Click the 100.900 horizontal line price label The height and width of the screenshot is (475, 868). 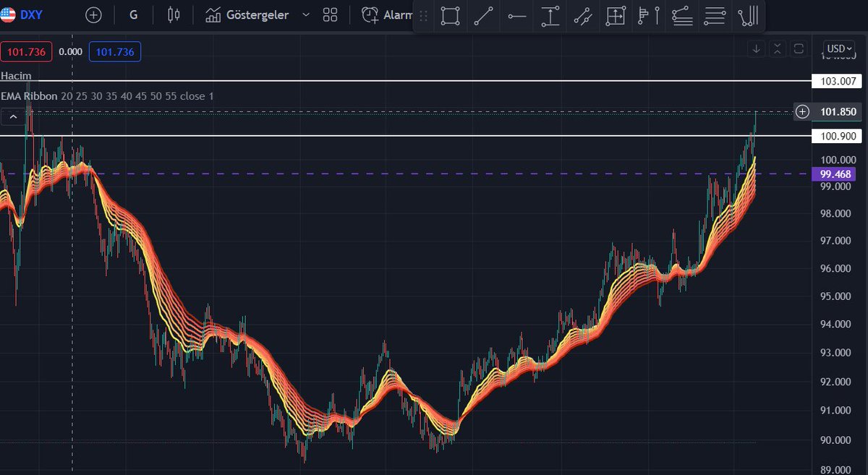click(838, 136)
